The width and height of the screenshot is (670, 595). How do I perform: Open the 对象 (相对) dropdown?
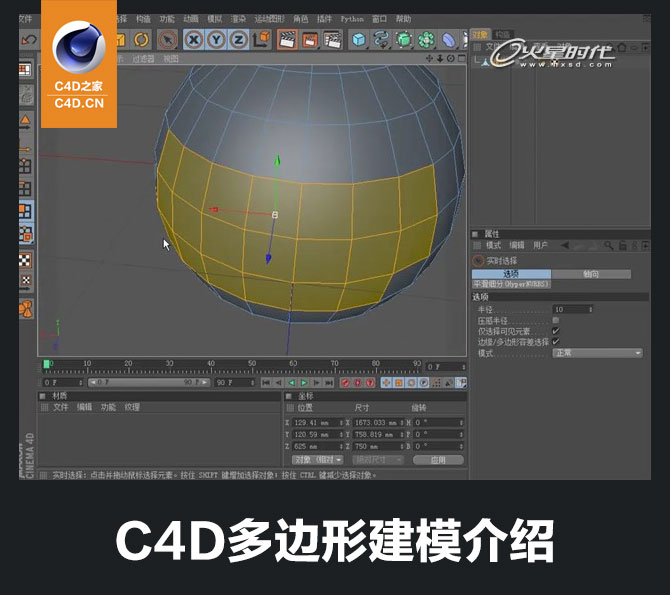click(x=317, y=460)
